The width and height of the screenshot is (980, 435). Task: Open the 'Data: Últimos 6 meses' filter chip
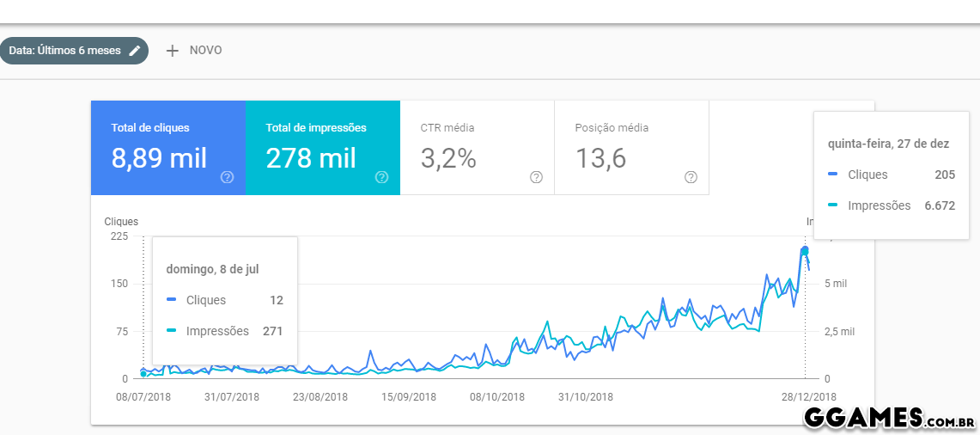pos(64,51)
